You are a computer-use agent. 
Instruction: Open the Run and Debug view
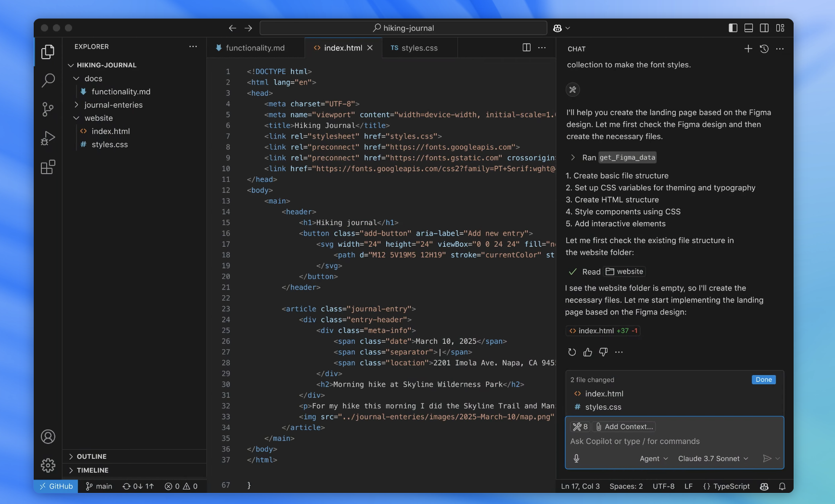pos(48,138)
